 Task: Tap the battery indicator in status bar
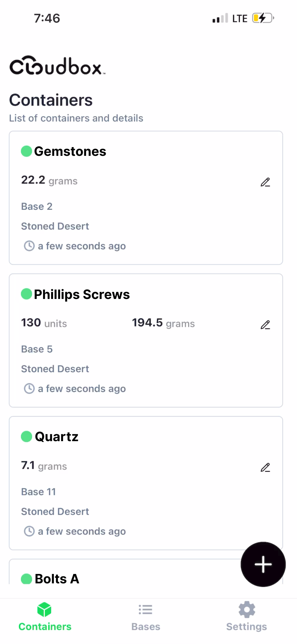pyautogui.click(x=262, y=18)
